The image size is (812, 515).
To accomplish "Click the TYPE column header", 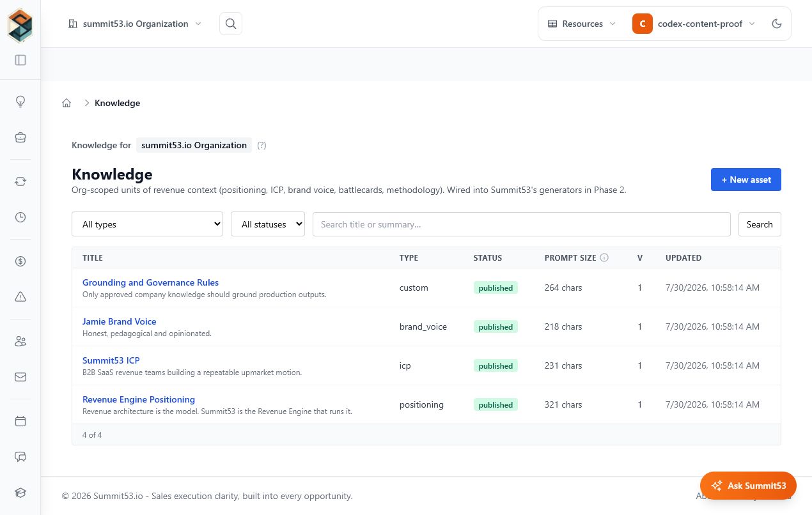I will point(409,258).
